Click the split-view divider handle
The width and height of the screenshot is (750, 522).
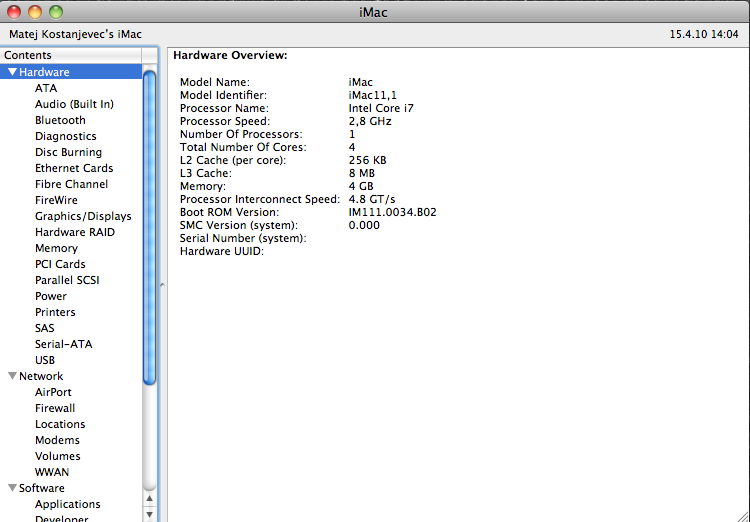click(x=162, y=285)
